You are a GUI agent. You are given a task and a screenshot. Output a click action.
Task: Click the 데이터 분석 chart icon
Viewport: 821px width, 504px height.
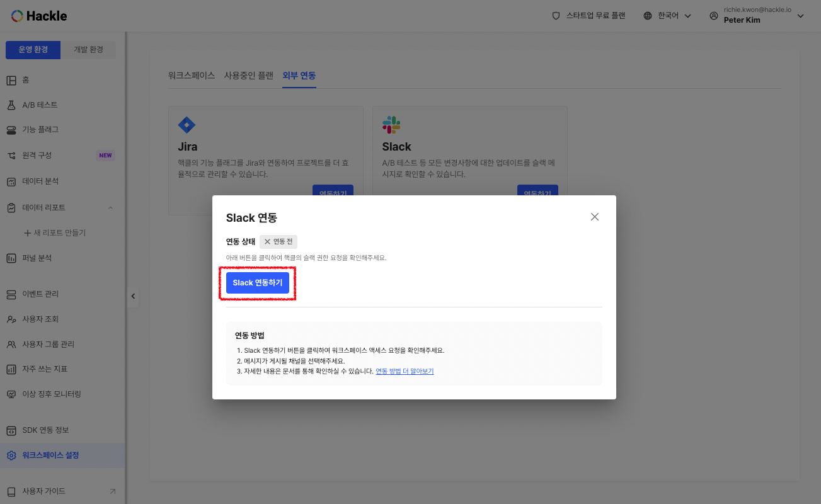tap(11, 181)
